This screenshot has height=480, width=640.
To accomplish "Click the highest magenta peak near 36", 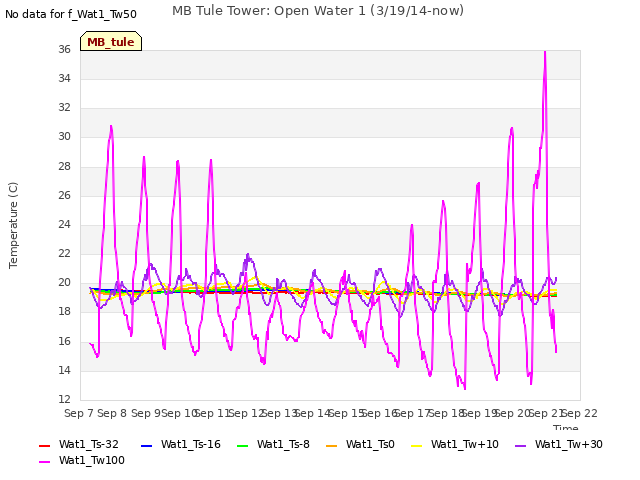I will point(545,52).
